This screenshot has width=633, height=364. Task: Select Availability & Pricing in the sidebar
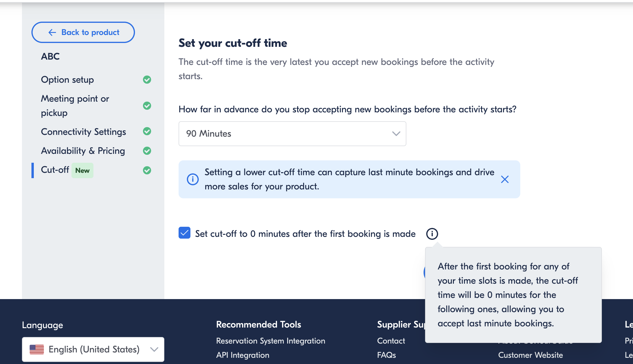pyautogui.click(x=83, y=151)
